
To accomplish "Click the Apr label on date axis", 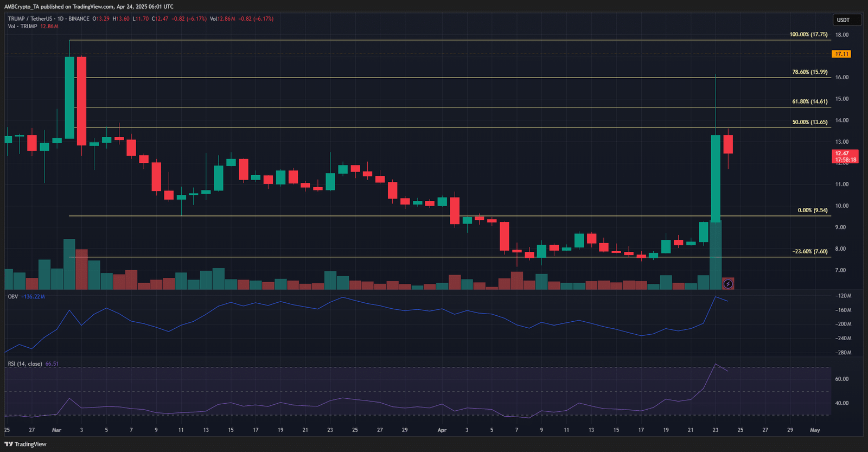I will pyautogui.click(x=442, y=430).
